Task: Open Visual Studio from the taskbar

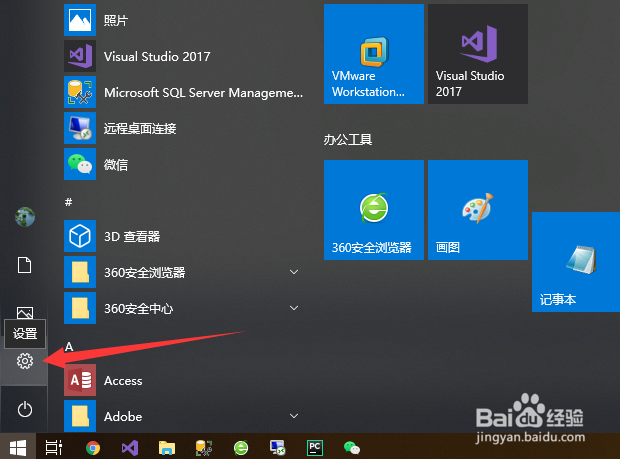Action: [130, 448]
